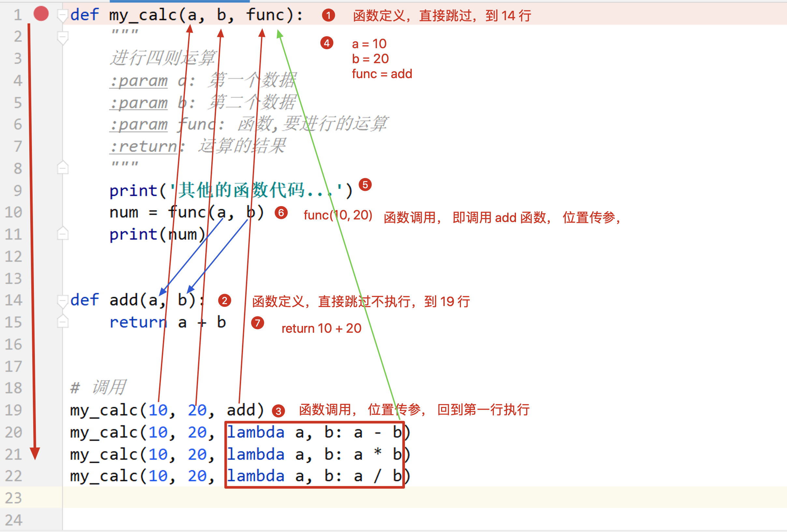Click the red circled number 3 annotation
Image resolution: width=787 pixels, height=532 pixels.
pos(279,411)
